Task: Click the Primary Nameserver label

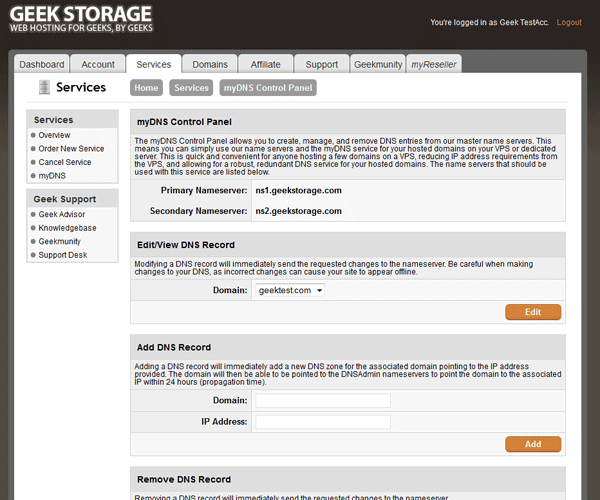Action: pos(204,191)
